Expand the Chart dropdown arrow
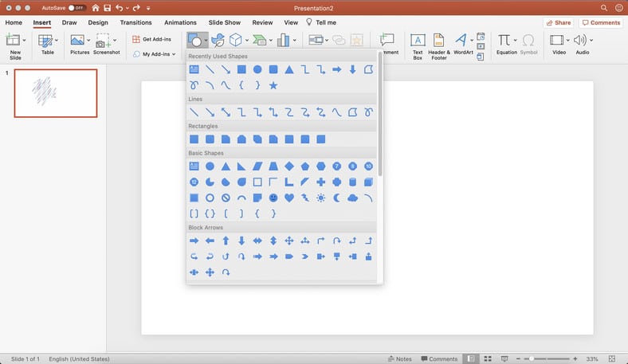 tap(294, 40)
